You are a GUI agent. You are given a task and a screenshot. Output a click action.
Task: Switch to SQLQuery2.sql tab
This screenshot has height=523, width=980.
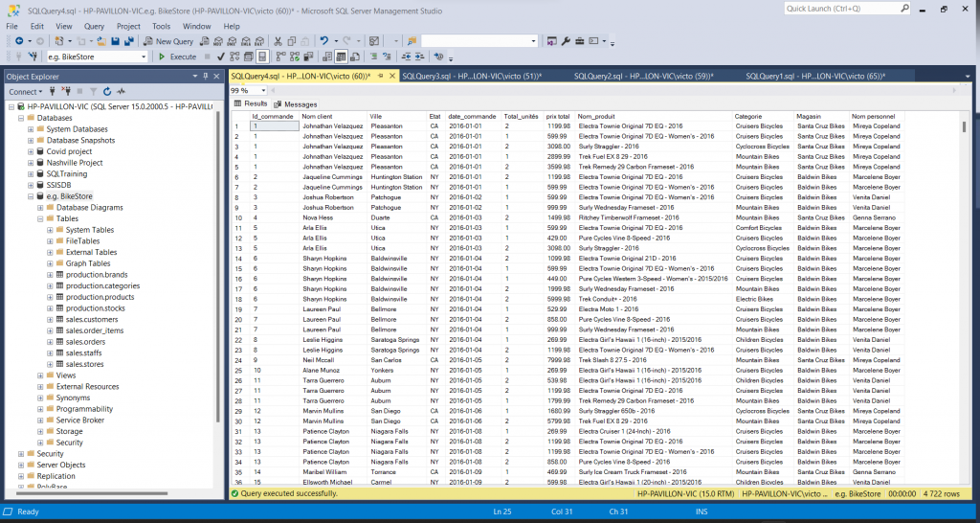click(644, 76)
